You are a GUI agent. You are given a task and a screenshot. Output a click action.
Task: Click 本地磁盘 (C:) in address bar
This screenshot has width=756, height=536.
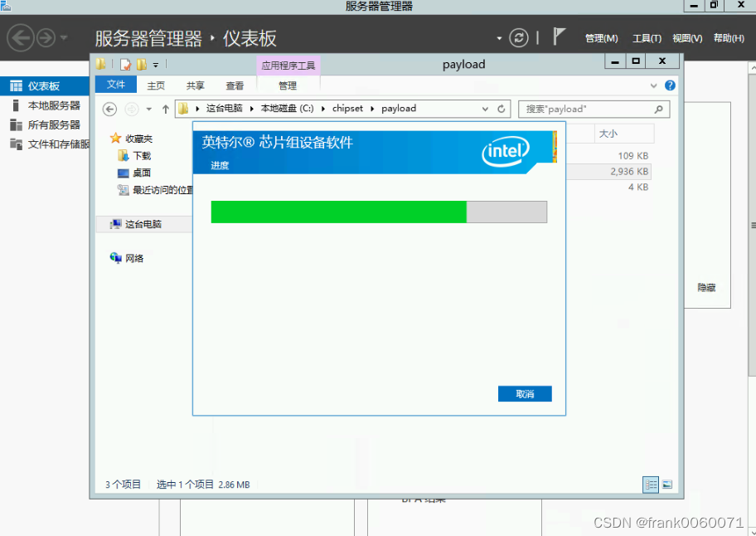click(287, 109)
